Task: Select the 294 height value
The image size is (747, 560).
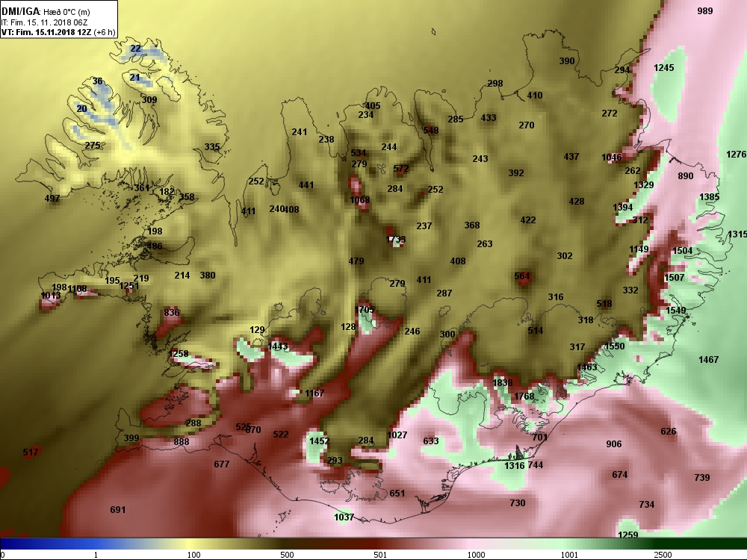Action: pos(622,70)
